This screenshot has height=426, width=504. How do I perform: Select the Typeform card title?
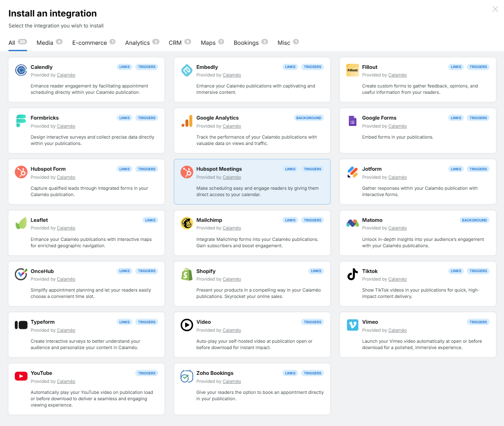pos(42,322)
